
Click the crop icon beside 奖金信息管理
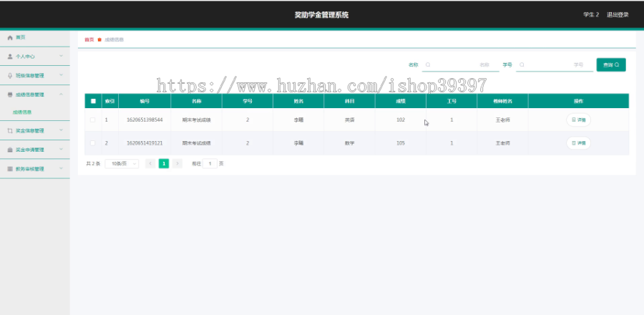tap(10, 130)
